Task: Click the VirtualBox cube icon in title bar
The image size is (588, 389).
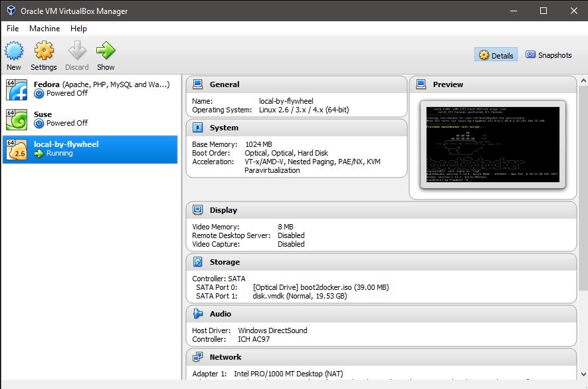Action: pos(11,11)
